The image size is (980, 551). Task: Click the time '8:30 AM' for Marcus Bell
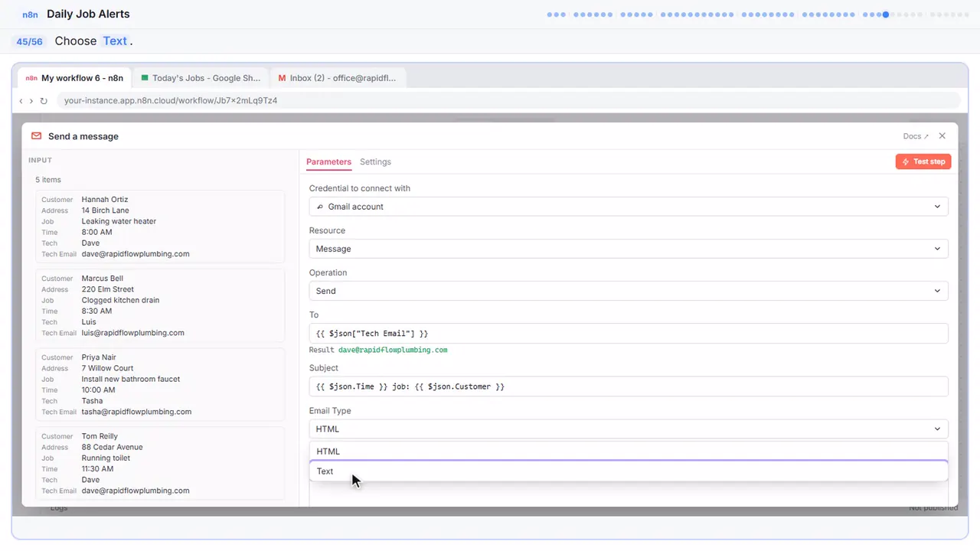(97, 311)
